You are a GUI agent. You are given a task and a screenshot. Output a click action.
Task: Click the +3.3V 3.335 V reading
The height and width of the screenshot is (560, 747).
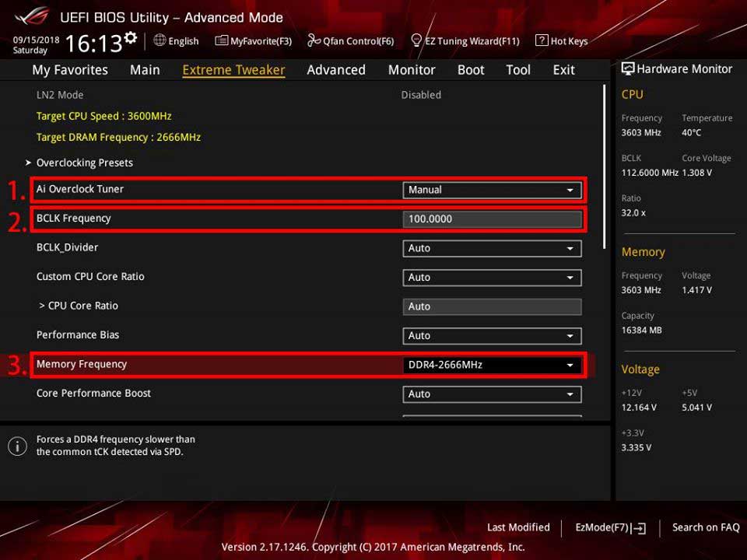click(x=637, y=448)
